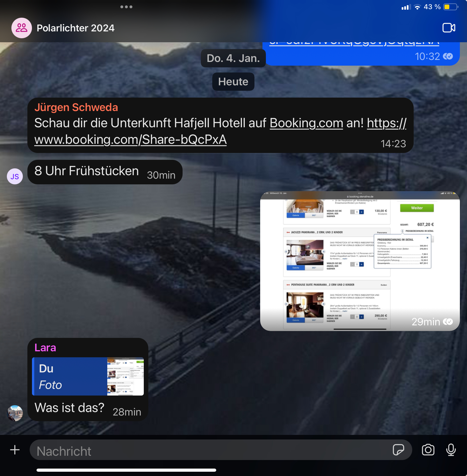
Task: Tap the Nachricht message input field
Action: pyautogui.click(x=211, y=451)
